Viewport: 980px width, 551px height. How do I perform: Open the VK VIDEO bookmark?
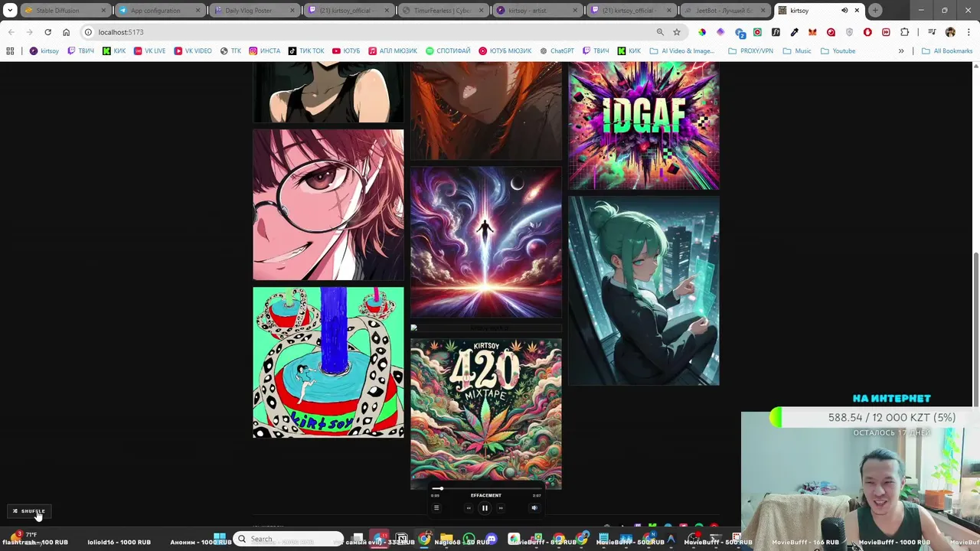(x=193, y=51)
